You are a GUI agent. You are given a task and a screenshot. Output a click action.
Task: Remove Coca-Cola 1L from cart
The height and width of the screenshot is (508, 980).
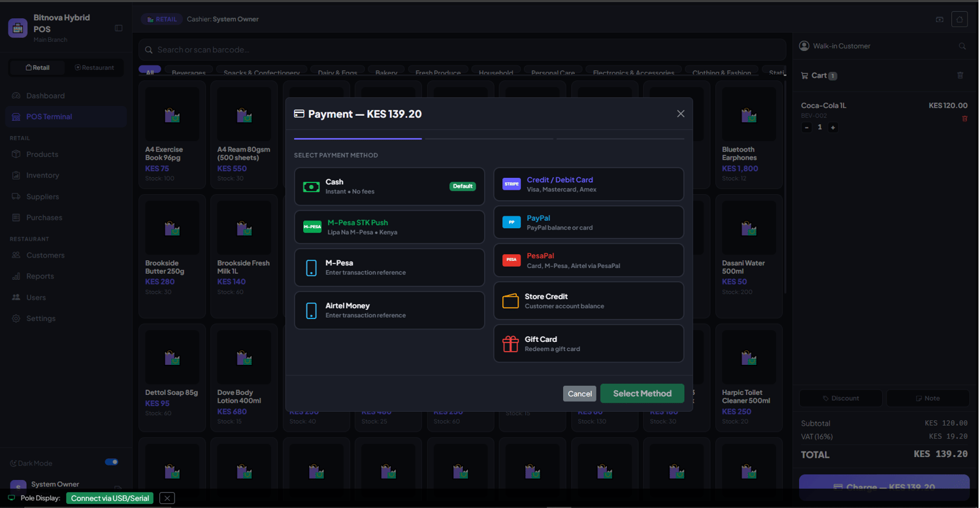(965, 118)
